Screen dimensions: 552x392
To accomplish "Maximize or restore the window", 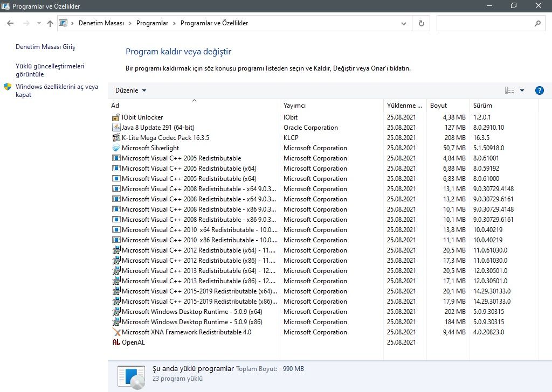I will [514, 5].
